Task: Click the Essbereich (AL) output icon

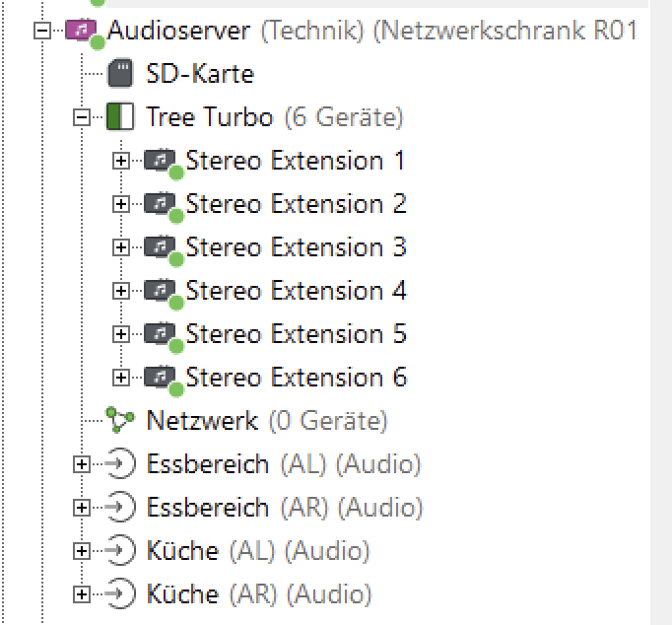Action: pyautogui.click(x=120, y=464)
